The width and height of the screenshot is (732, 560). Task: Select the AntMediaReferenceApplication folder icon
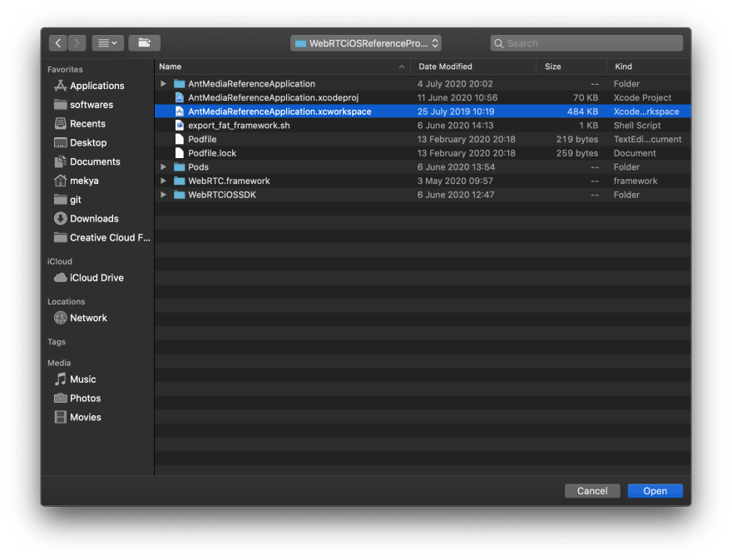[180, 83]
